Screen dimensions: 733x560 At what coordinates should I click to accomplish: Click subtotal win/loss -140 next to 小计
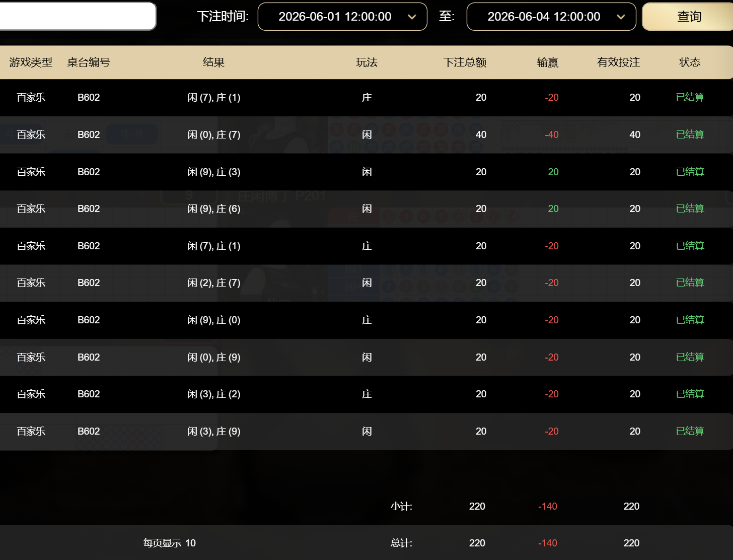(x=548, y=506)
